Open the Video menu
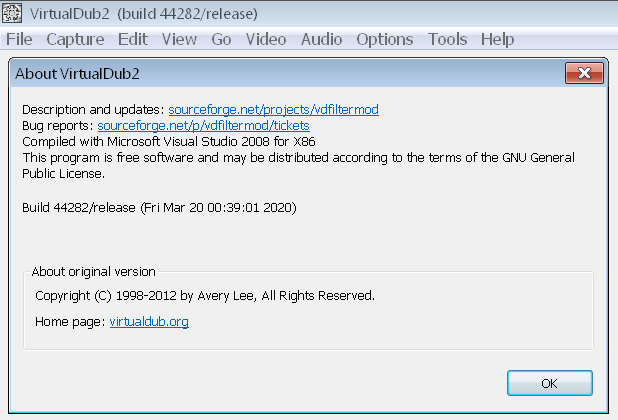This screenshot has height=420, width=618. coord(265,40)
